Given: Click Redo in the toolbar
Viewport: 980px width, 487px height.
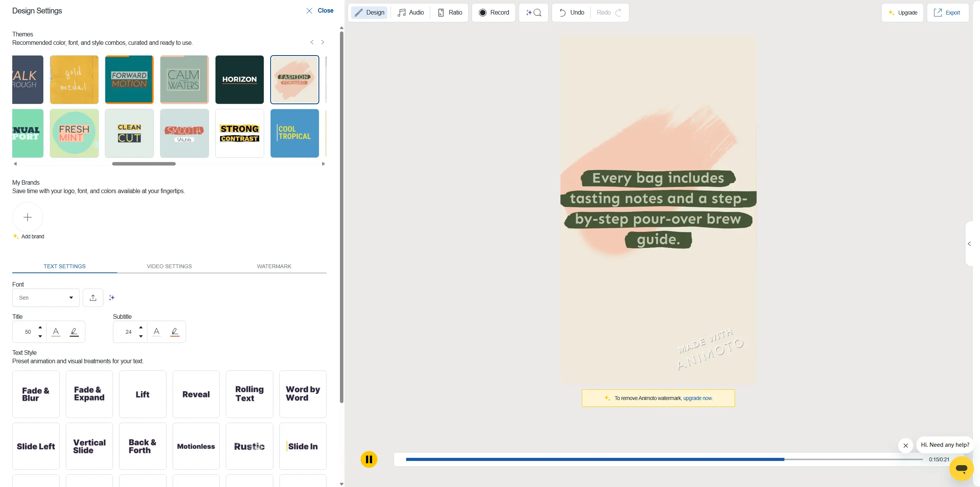Looking at the screenshot, I should coord(609,13).
